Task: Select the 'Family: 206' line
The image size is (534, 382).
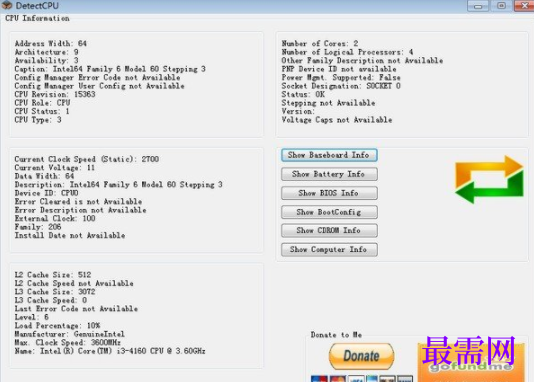Action: [x=38, y=227]
